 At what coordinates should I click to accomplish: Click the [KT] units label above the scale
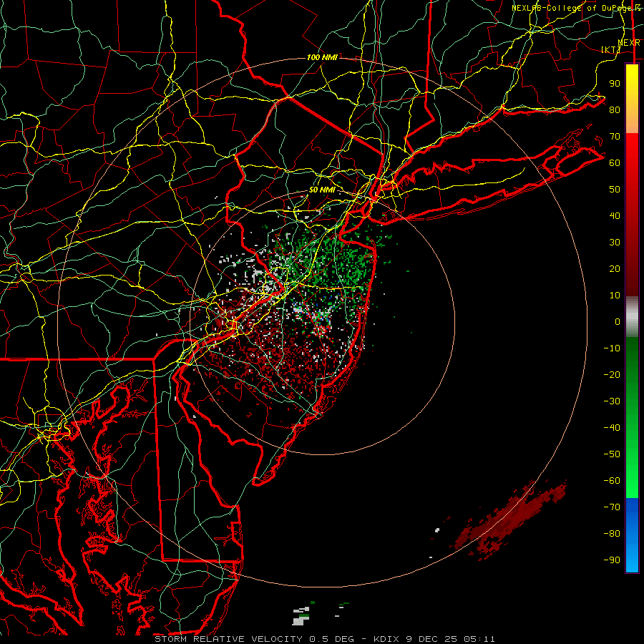click(611, 49)
